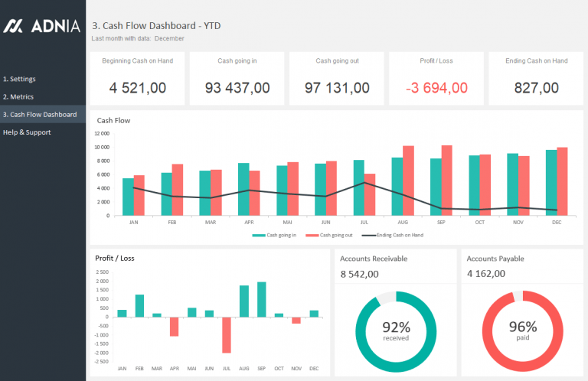Click the Cash going in legend swatch
This screenshot has height=381, width=588.
point(259,235)
